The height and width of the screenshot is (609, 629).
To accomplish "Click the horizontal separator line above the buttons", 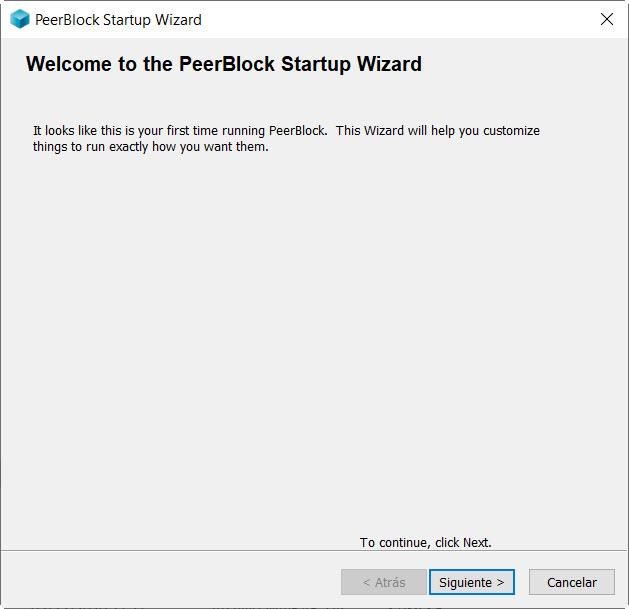I will click(x=314, y=551).
